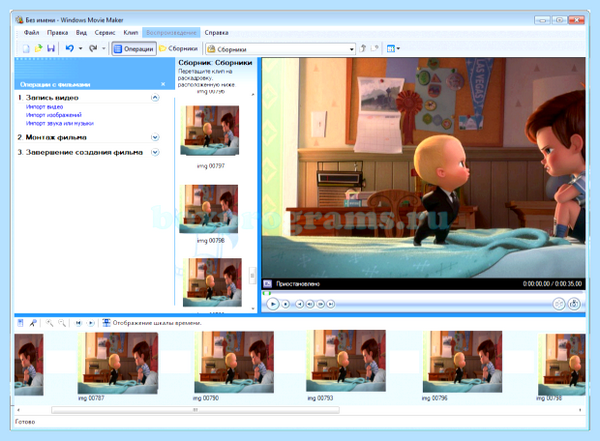Create a new project with blank page icon

point(26,49)
